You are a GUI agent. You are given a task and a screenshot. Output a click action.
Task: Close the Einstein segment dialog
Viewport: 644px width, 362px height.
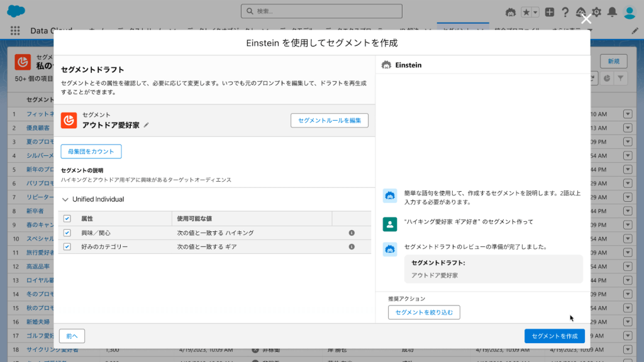click(x=586, y=19)
